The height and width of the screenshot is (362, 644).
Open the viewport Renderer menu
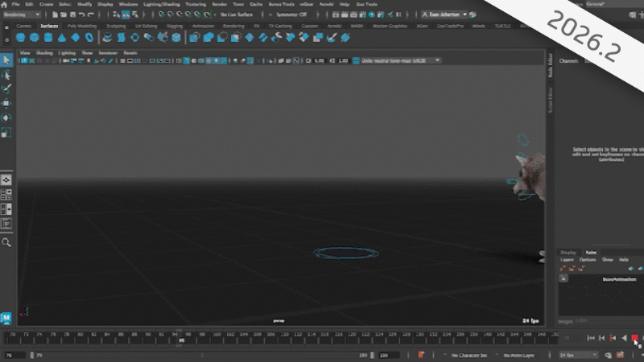(x=108, y=53)
